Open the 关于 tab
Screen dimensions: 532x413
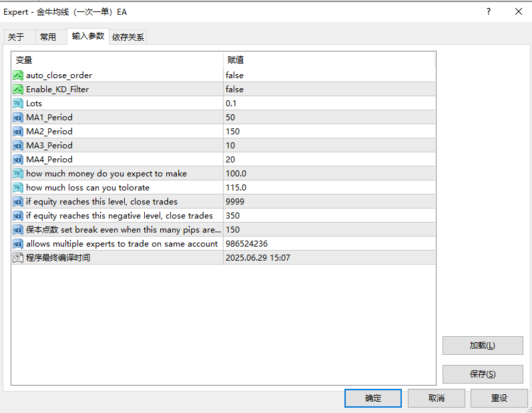point(19,37)
